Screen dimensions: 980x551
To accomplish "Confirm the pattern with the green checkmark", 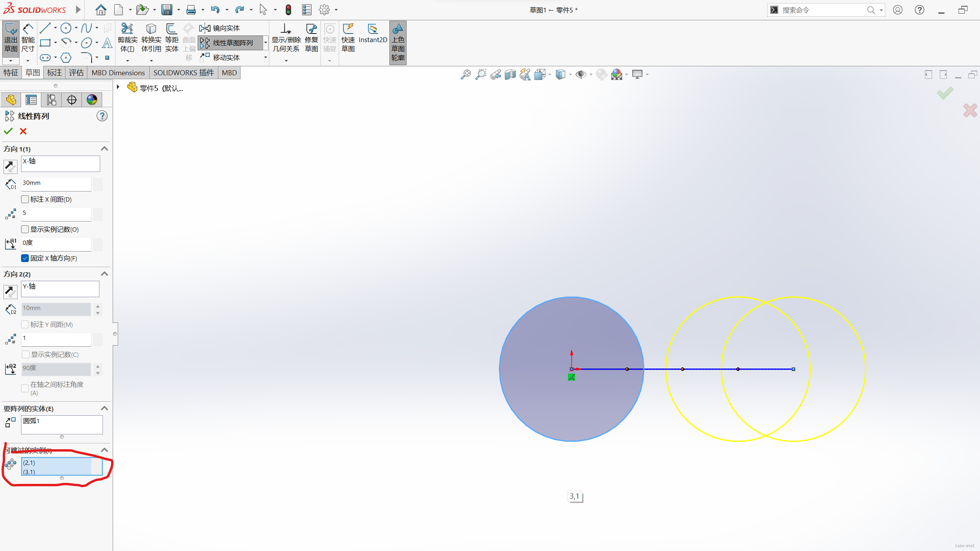I will pyautogui.click(x=8, y=131).
